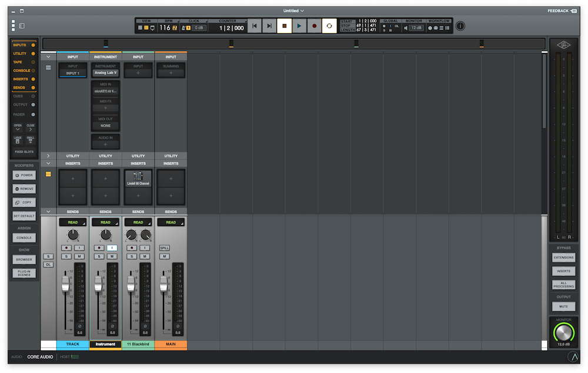Click the ALL PROCESSING bypass button
Image resolution: width=588 pixels, height=373 pixels.
[x=563, y=285]
